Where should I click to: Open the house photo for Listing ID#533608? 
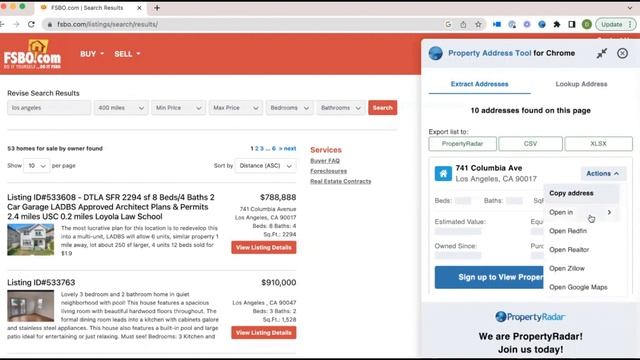(x=31, y=240)
